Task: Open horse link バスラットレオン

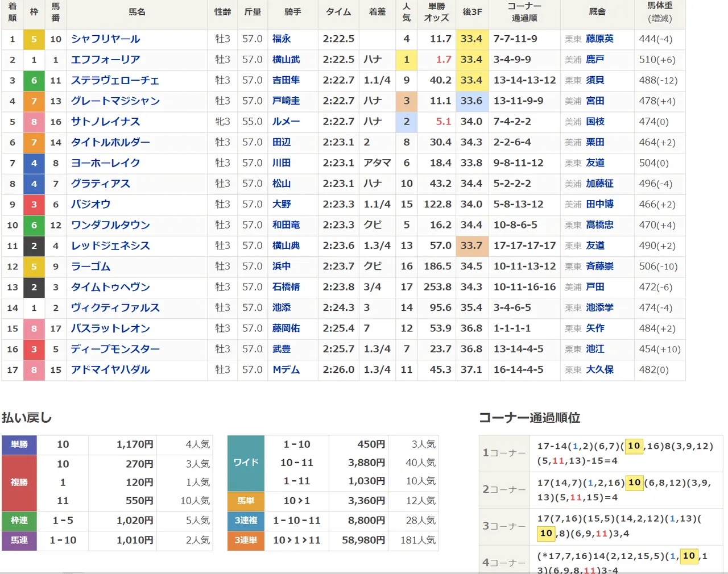Action: (x=110, y=328)
